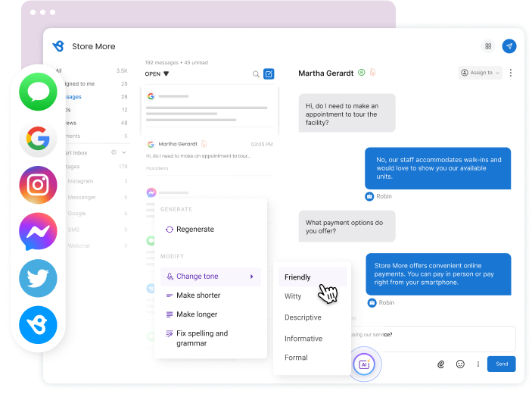Open the compose new message icon
Viewport: 532px width, 394px height.
(269, 73)
